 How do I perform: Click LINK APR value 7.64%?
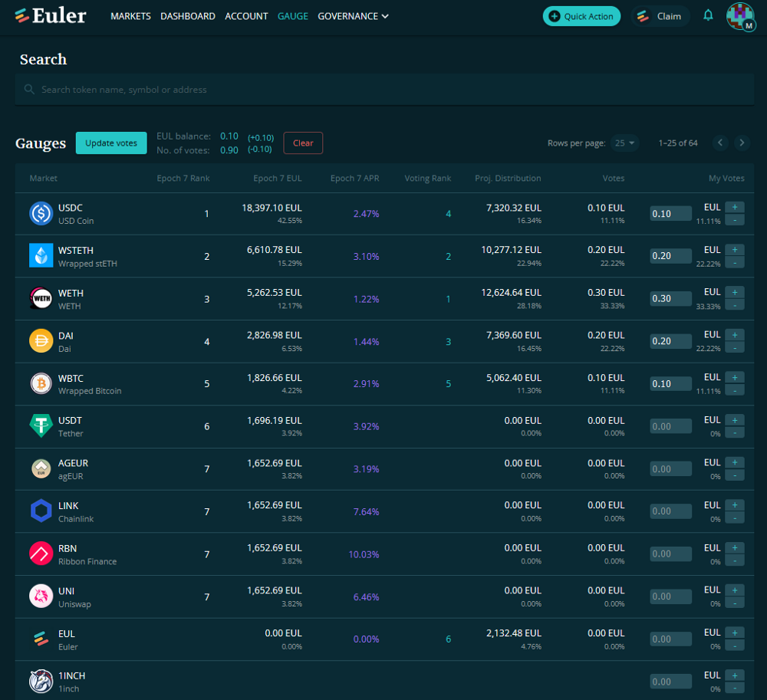(366, 512)
